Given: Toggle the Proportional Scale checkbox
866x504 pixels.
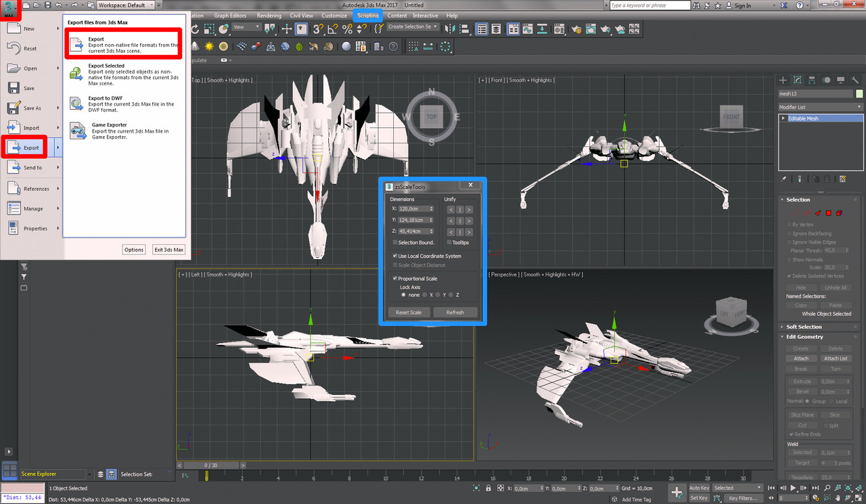Looking at the screenshot, I should [x=395, y=279].
